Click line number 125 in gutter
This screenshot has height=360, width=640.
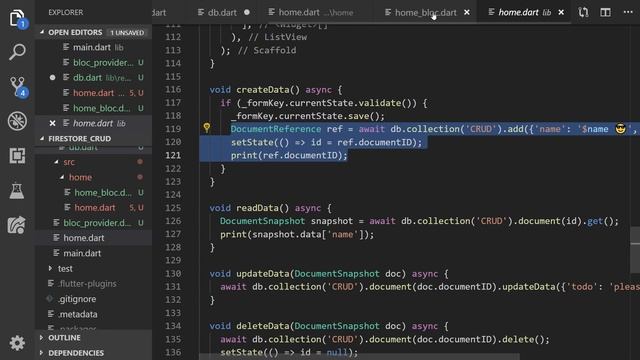173,208
